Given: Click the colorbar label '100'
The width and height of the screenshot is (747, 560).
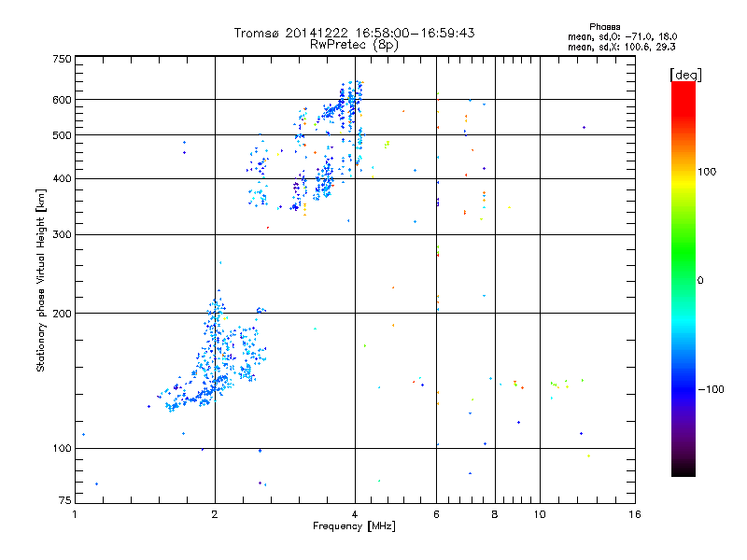Looking at the screenshot, I should pyautogui.click(x=707, y=172).
